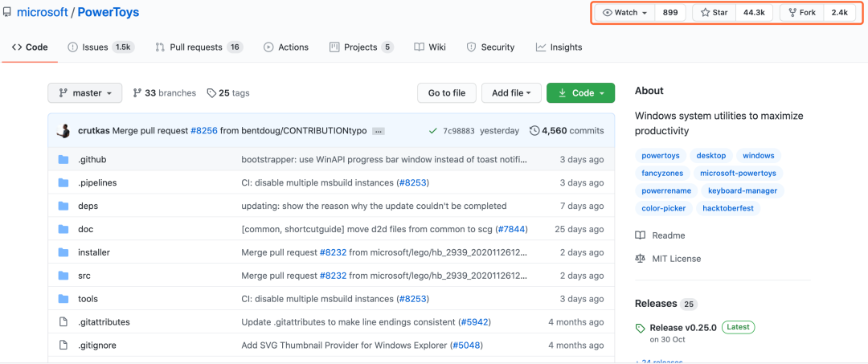Select the hacktoberfest topic tag
Screen dimensions: 868x364
(x=728, y=209)
